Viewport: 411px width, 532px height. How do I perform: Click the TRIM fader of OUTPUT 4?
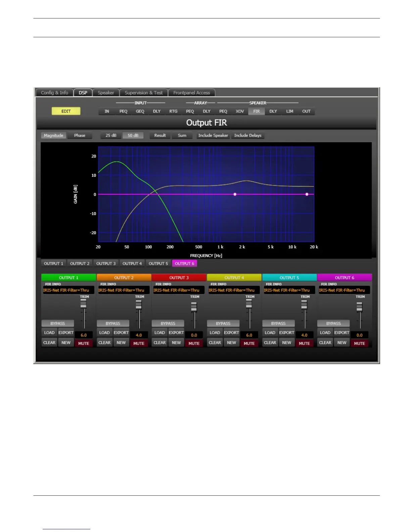point(249,305)
